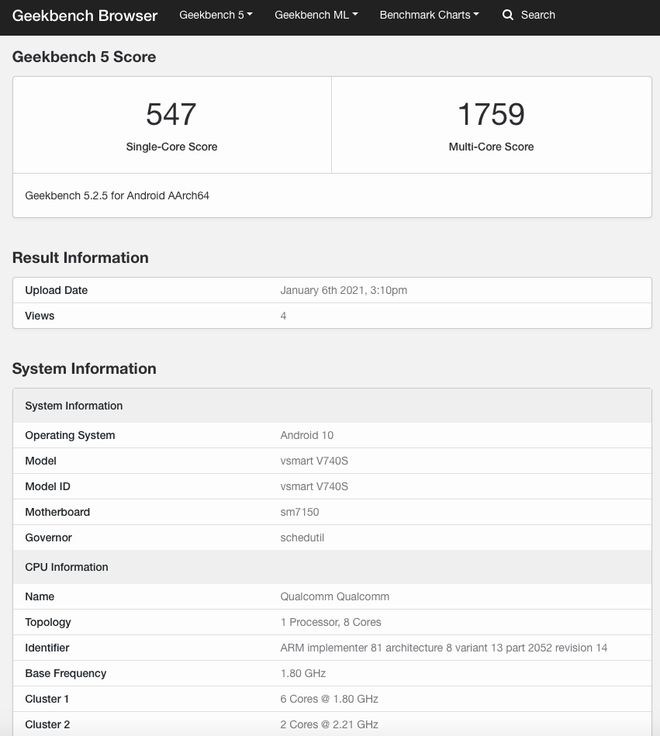Go to Geekbench Browser home link
Screen dimensions: 660x736
point(85,16)
